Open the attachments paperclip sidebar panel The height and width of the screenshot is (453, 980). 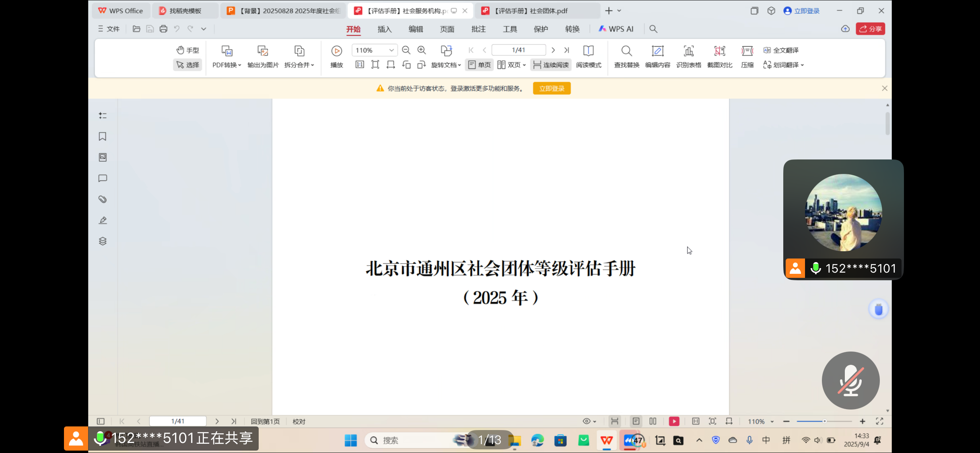[x=103, y=199]
